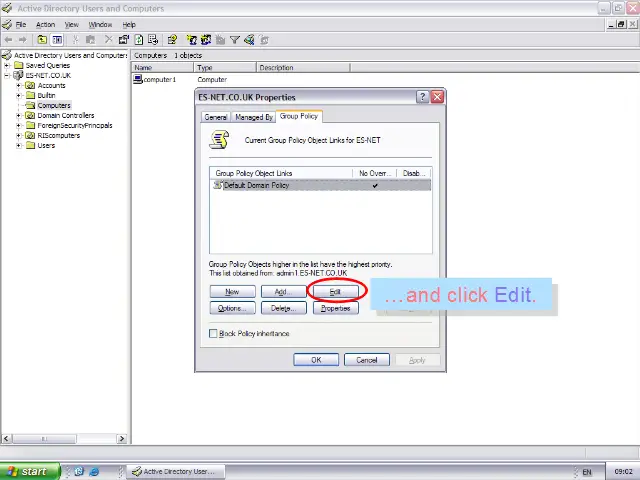Click the Back arrow toolbar icon

coord(8,40)
